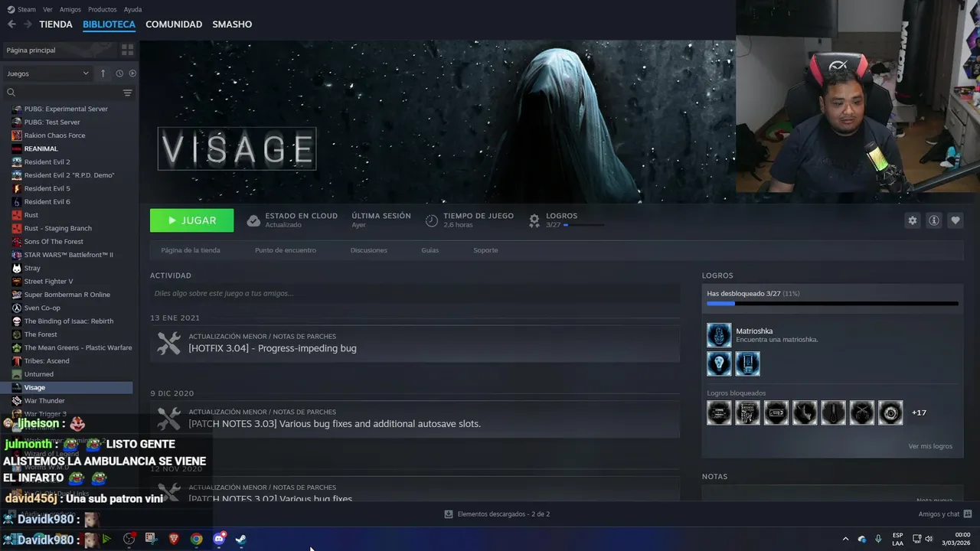Screen dimensions: 980x551
Task: Go forward with the right arrow navigation icon
Action: click(28, 24)
